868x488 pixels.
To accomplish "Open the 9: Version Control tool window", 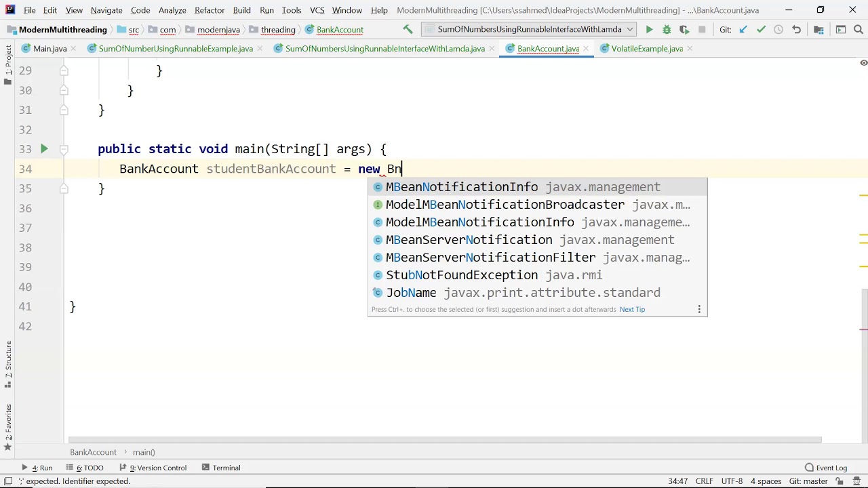I will (153, 468).
